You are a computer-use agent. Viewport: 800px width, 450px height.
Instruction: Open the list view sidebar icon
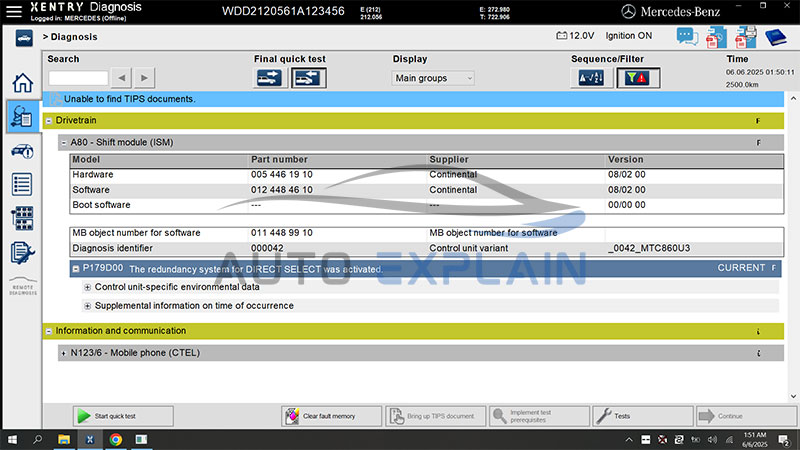tap(22, 184)
